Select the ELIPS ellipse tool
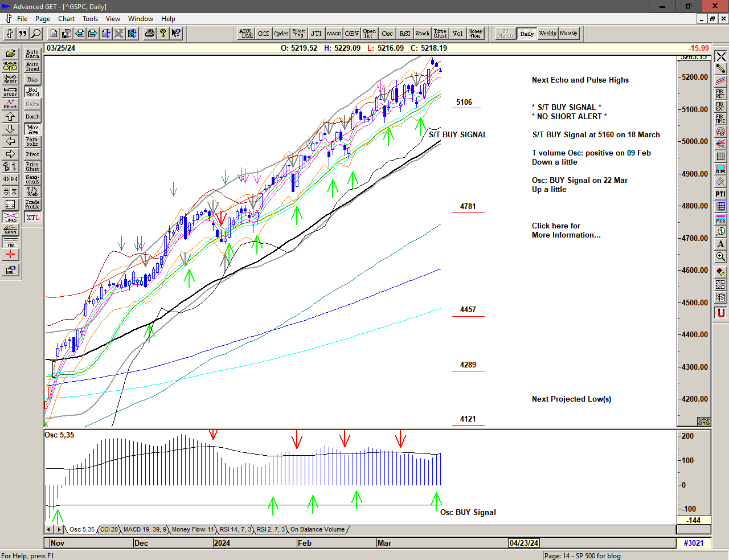The height and width of the screenshot is (560, 729). 720,169
